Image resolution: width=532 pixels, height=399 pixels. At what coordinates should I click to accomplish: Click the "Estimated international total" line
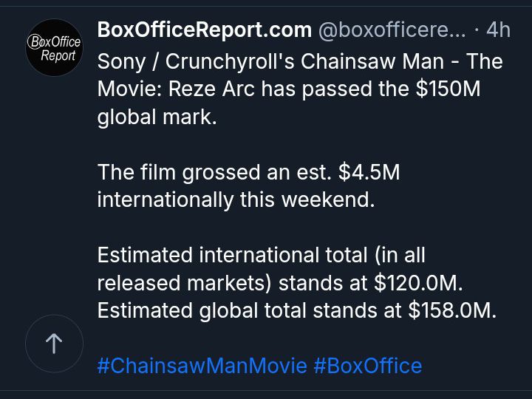coord(231,256)
